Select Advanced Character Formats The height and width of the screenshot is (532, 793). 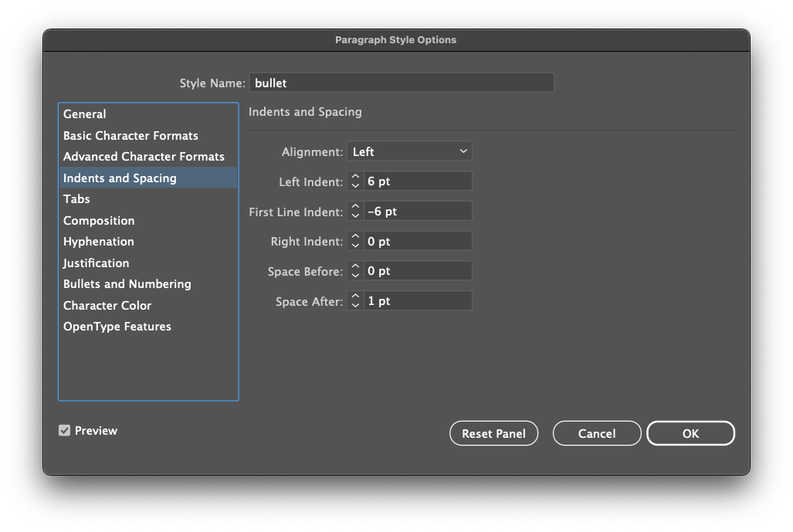point(144,156)
